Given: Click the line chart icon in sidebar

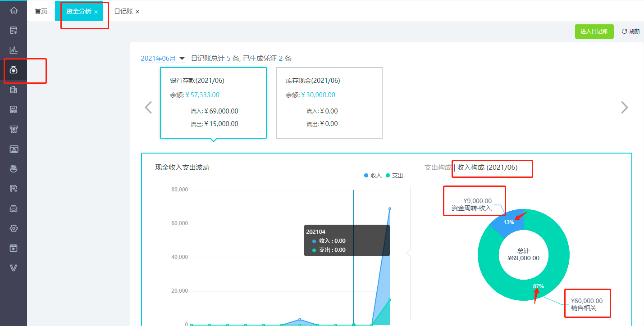Looking at the screenshot, I should 14,50.
